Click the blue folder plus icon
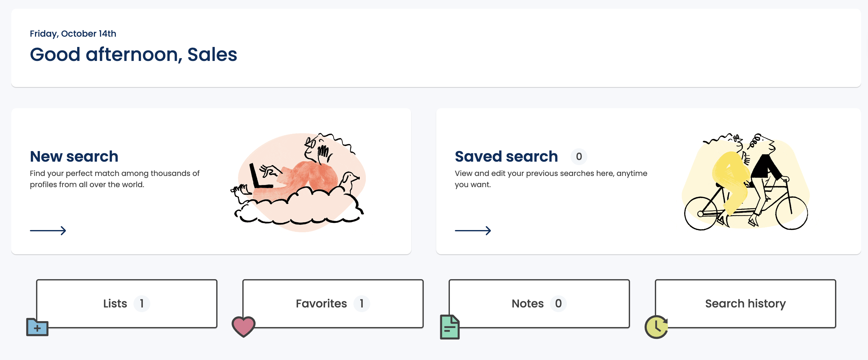 click(x=37, y=327)
